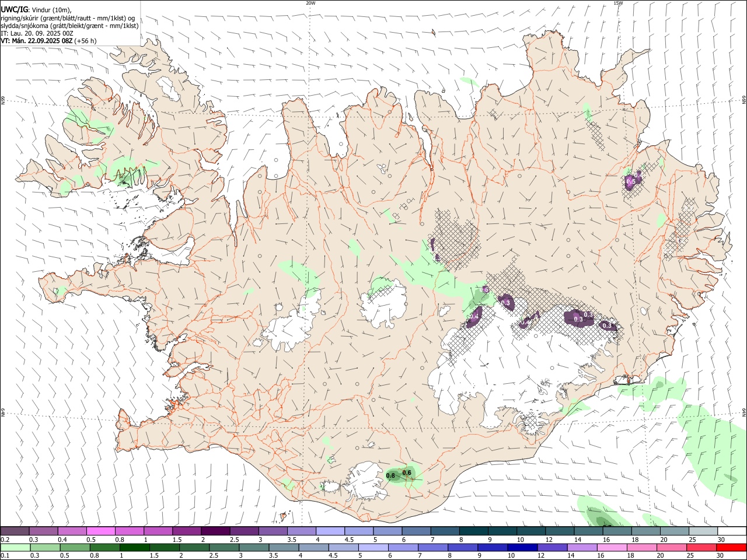Click the rigning/skúrir legend description line
The image size is (747, 560).
point(68,17)
